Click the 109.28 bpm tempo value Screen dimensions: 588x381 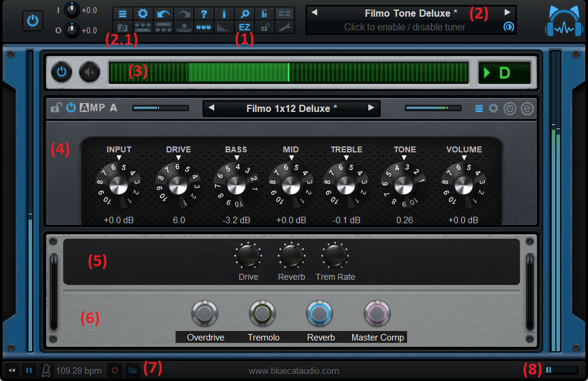(79, 371)
